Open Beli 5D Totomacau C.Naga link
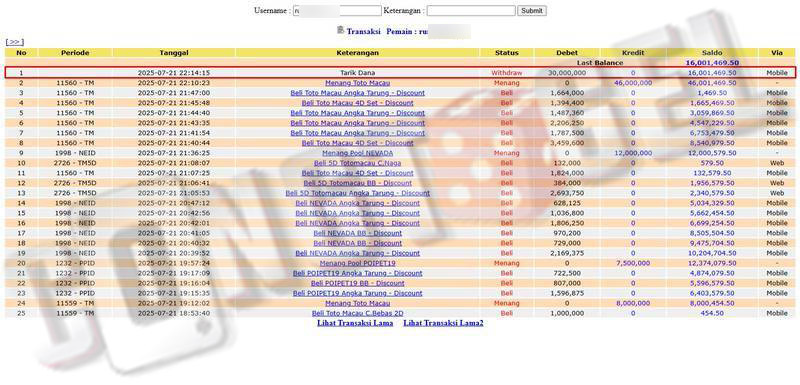The width and height of the screenshot is (800, 385). point(357,163)
